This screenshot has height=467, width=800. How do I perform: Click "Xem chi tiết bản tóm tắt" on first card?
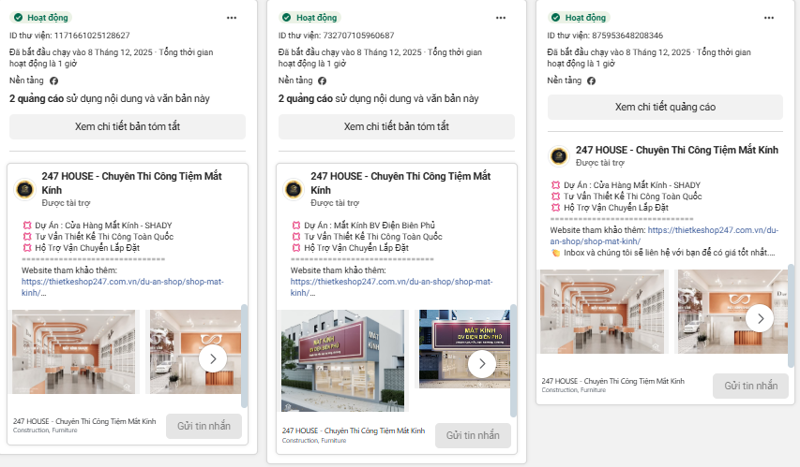(127, 127)
